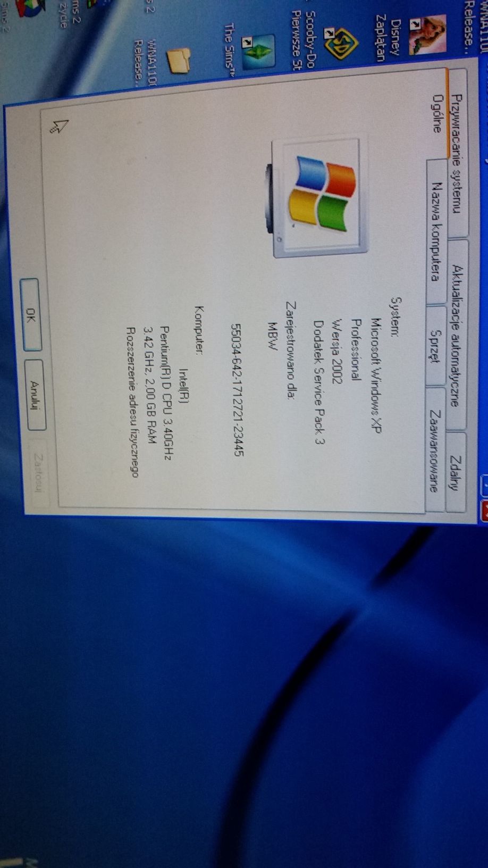Viewport: 488px width, 868px height.
Task: Click the registered owner MBW text
Action: (x=273, y=336)
